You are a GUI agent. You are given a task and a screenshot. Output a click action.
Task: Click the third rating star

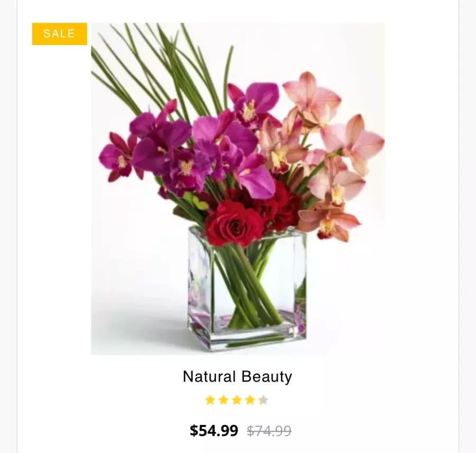[236, 400]
